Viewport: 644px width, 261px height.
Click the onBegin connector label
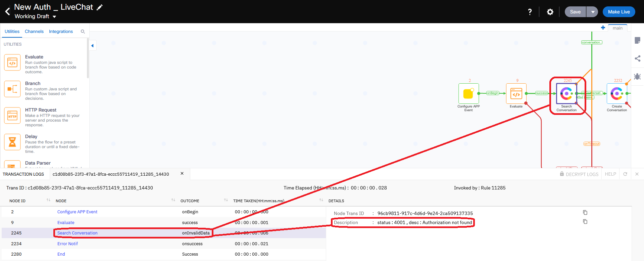tap(493, 93)
